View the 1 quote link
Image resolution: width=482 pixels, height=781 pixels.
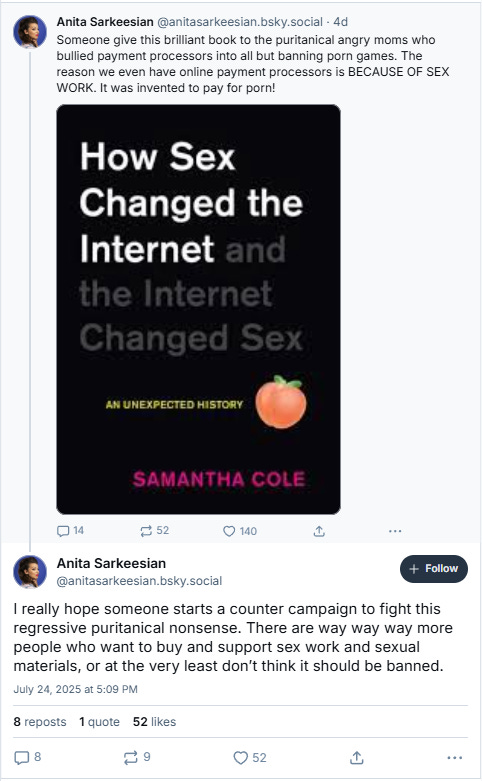pos(99,722)
